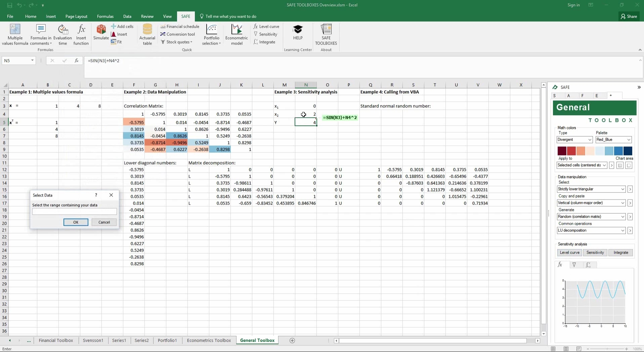
Task: Open the Insert function tool
Action: [x=81, y=34]
